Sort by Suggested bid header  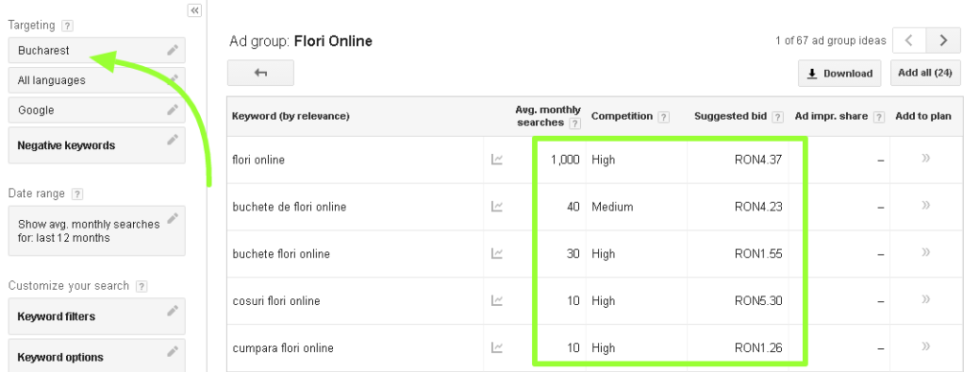point(730,116)
